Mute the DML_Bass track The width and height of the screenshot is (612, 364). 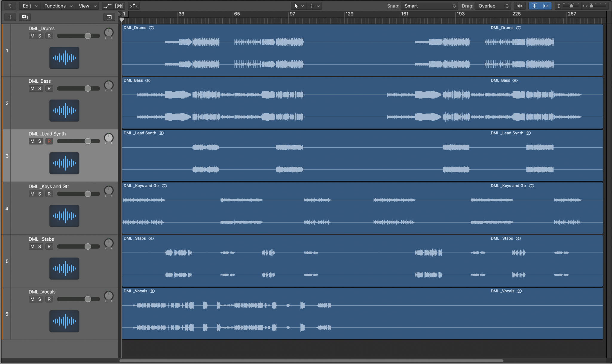(x=32, y=89)
